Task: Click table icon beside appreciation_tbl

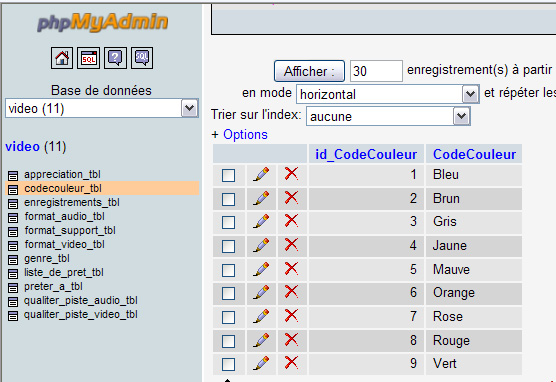Action: click(13, 175)
